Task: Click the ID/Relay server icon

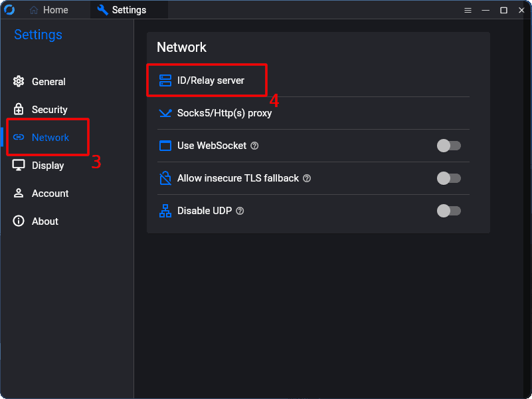Action: pos(165,80)
